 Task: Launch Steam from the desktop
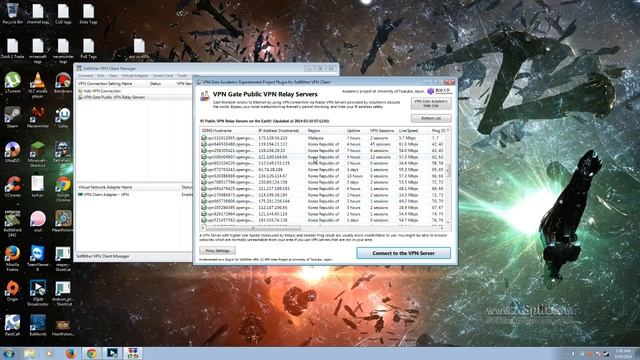coord(12,118)
